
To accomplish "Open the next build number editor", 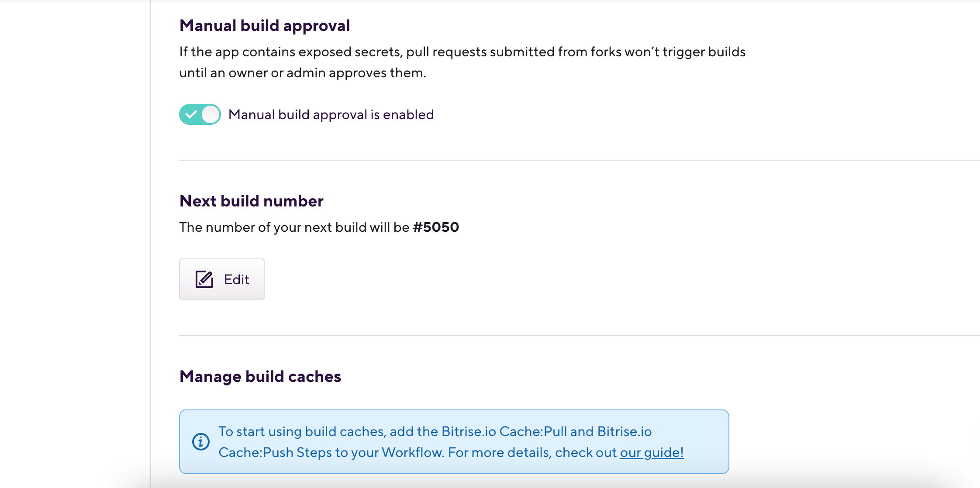I will (221, 279).
